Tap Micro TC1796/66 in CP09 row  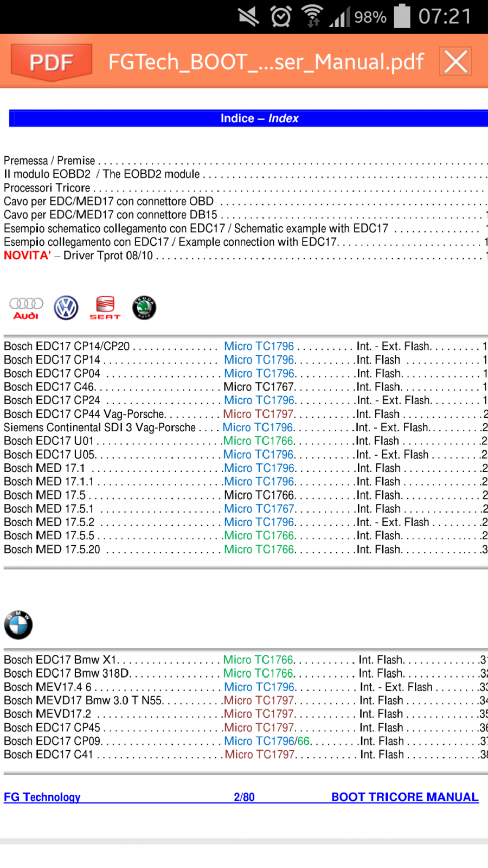click(x=267, y=741)
